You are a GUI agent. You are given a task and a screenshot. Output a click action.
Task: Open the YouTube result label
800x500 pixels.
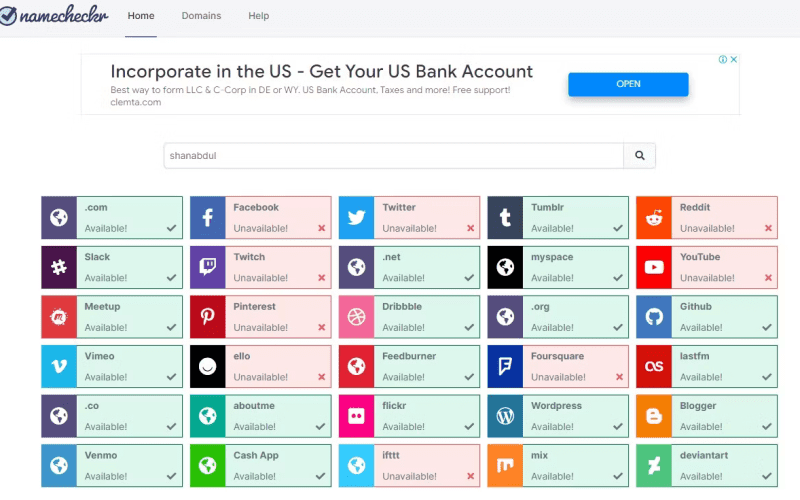[700, 257]
